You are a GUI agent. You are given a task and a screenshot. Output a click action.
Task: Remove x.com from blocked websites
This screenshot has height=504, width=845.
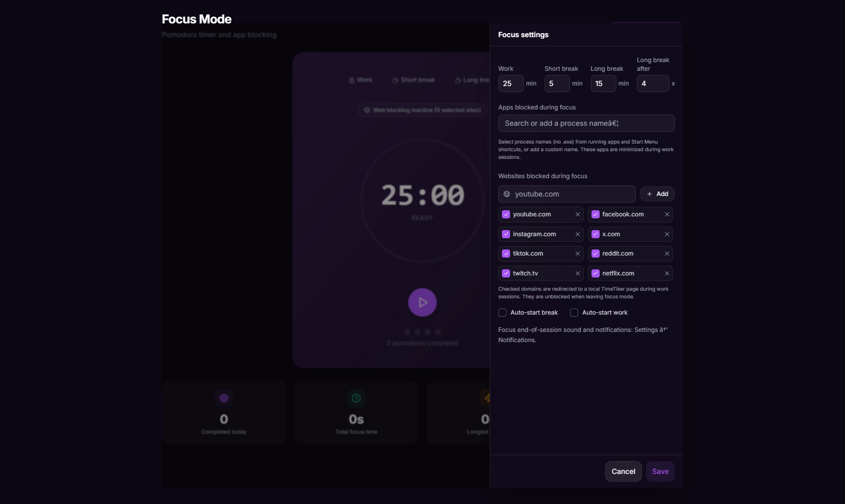(667, 234)
